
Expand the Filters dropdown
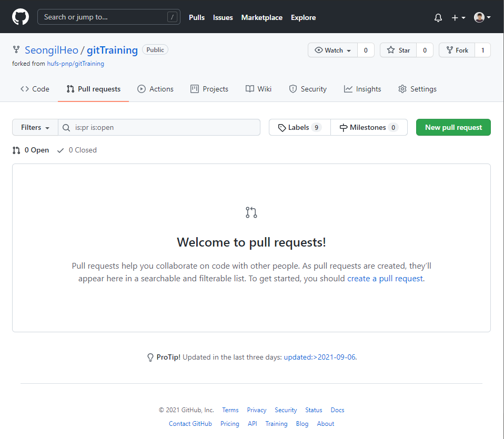(x=35, y=127)
